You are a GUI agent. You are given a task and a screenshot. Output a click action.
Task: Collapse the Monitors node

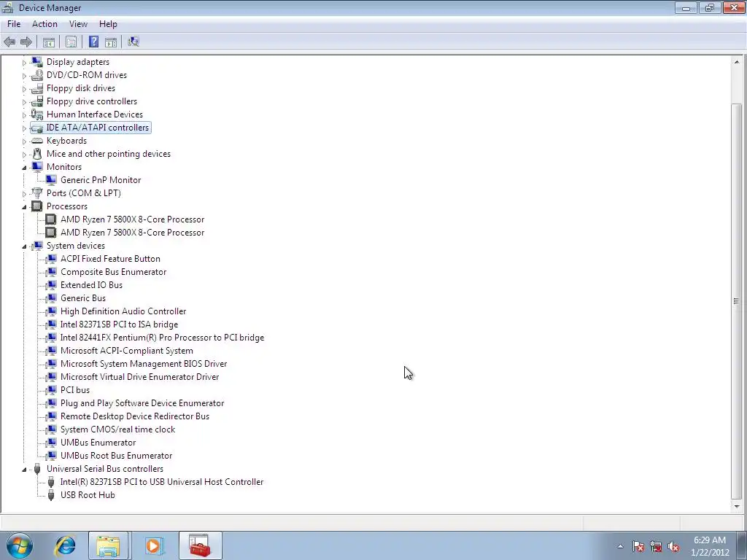pyautogui.click(x=24, y=167)
